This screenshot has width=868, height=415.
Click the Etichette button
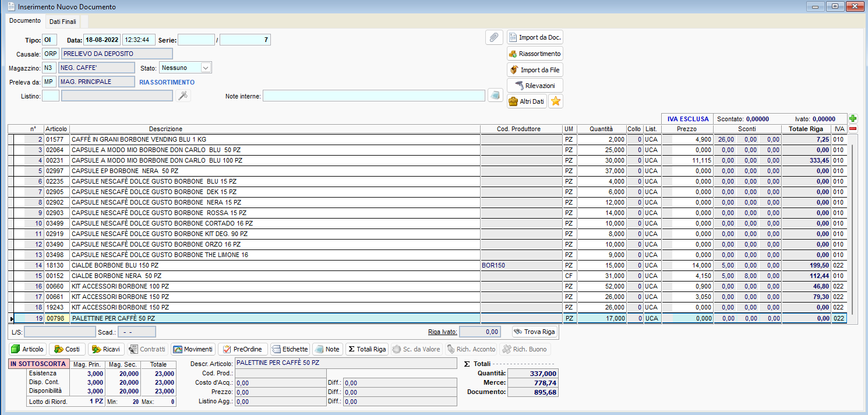coord(290,349)
